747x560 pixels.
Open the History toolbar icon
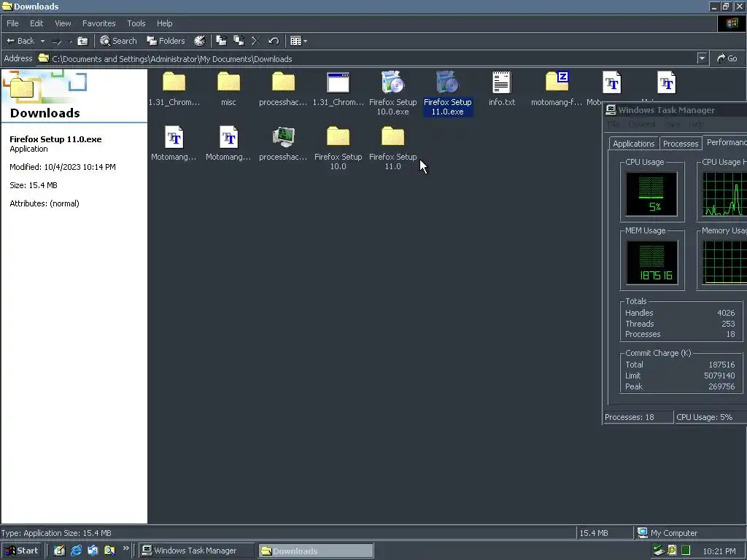[x=200, y=41]
